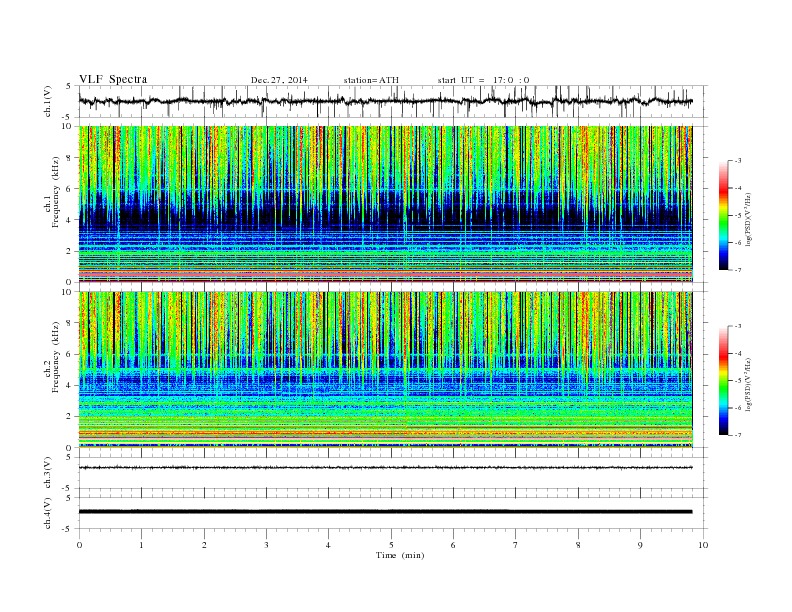Click the "6" tick label on time axis
Image resolution: width=792 pixels, height=612 pixels.
click(453, 545)
